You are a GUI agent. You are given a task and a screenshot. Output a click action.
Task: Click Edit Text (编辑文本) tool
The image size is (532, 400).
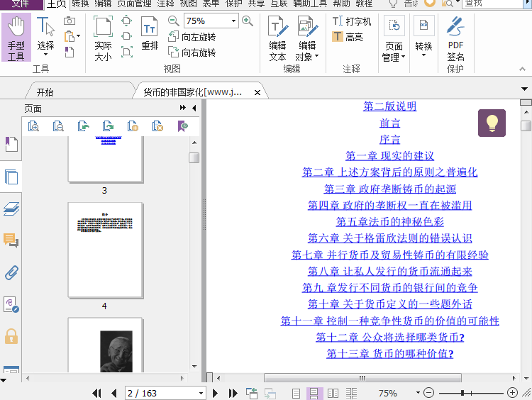pos(278,38)
